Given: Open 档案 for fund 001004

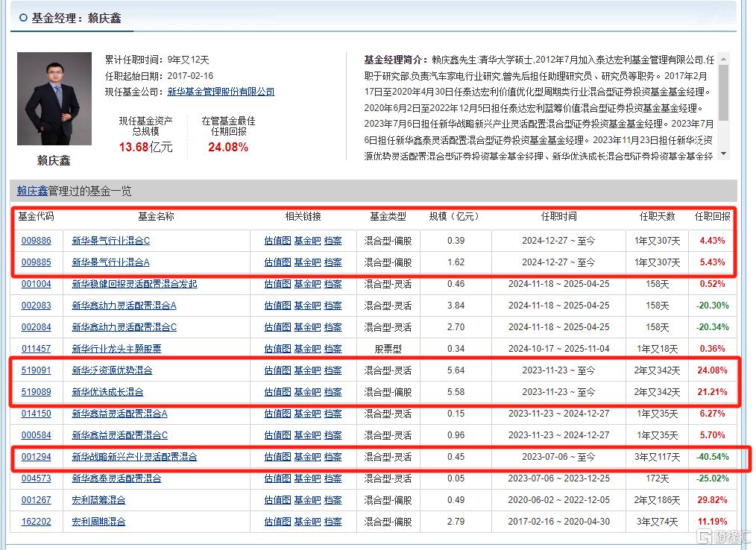Looking at the screenshot, I should (333, 284).
